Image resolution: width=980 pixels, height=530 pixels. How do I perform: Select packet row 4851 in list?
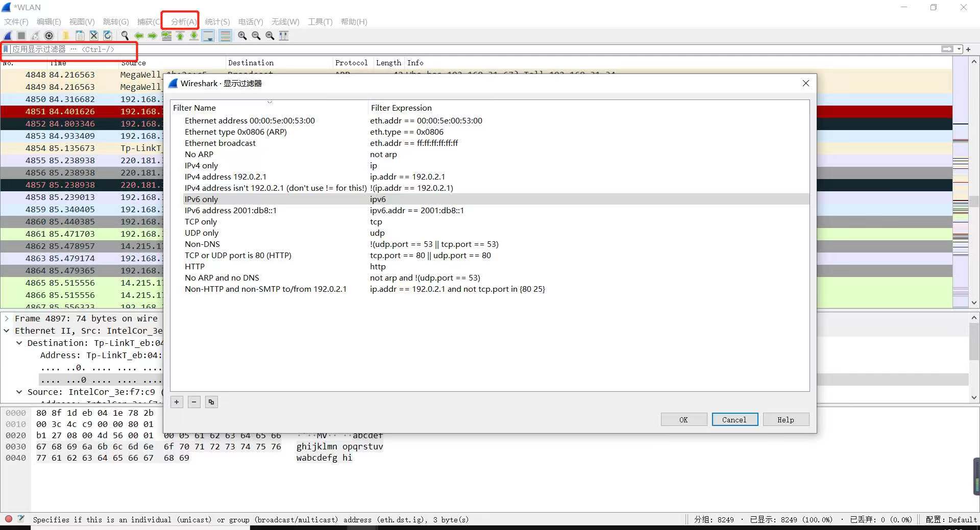(x=82, y=111)
